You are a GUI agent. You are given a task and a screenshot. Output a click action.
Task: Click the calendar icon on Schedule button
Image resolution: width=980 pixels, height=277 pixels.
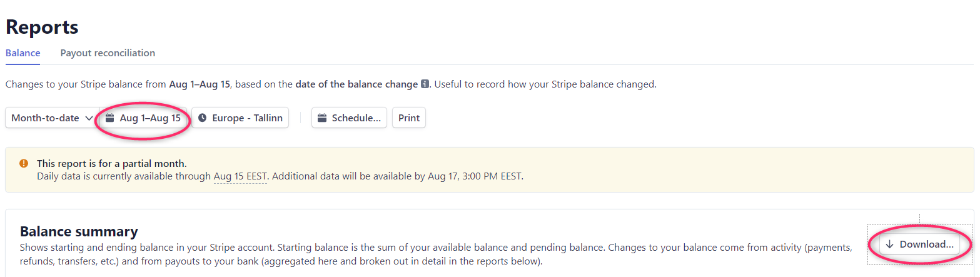coord(322,118)
